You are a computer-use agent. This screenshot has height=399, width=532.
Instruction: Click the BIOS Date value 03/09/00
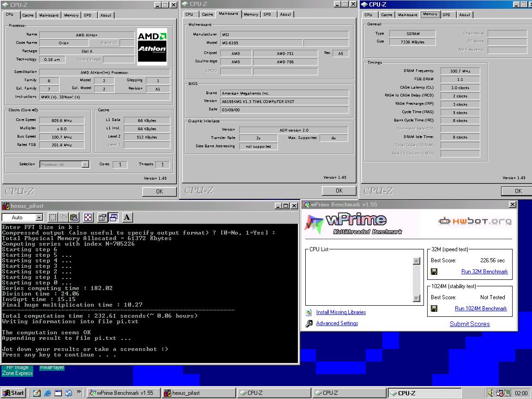click(284, 110)
